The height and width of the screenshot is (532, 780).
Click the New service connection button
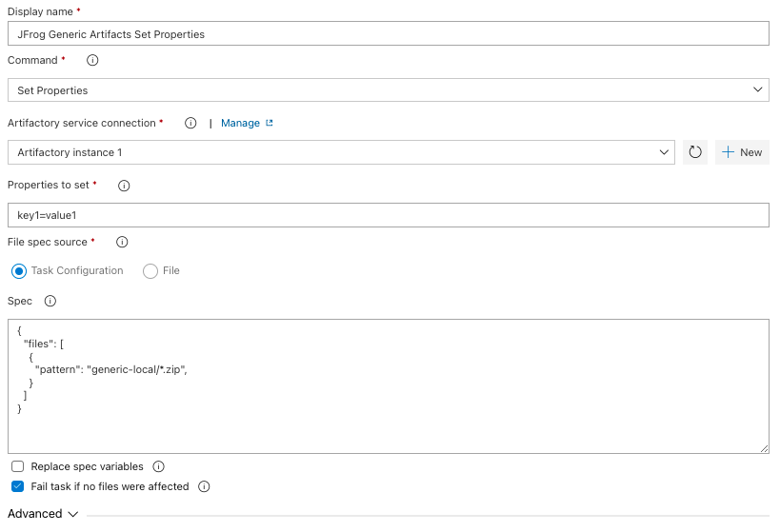[742, 152]
